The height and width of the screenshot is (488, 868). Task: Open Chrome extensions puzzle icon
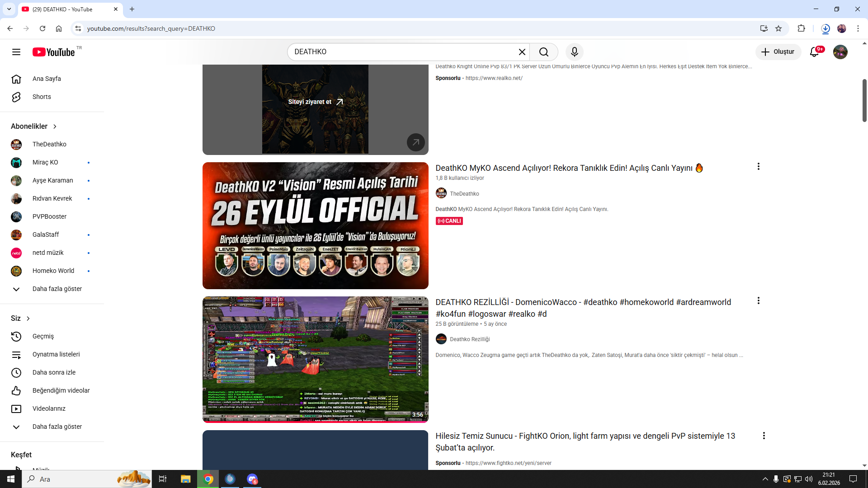[802, 28]
